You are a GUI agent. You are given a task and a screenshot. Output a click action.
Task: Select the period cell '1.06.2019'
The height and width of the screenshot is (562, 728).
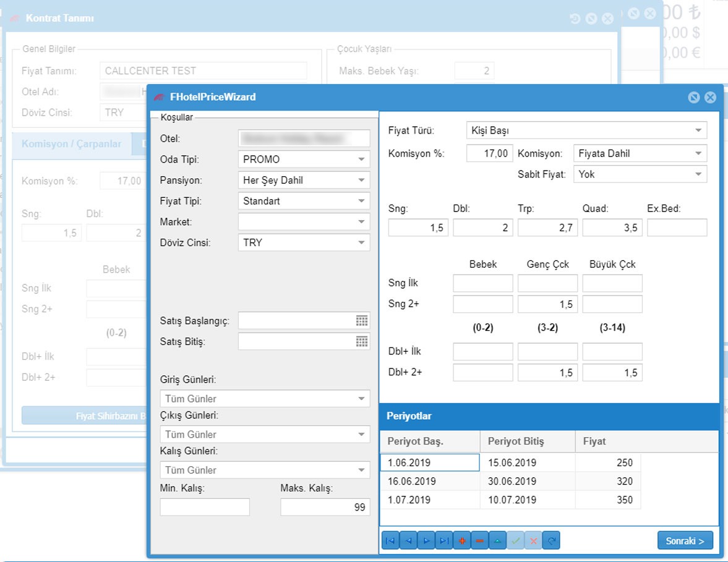tap(430, 462)
